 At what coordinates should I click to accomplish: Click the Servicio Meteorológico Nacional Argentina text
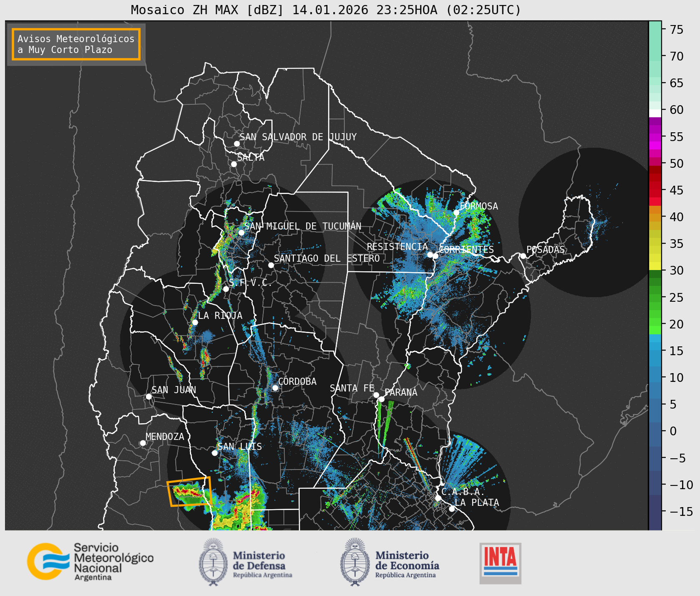(114, 562)
